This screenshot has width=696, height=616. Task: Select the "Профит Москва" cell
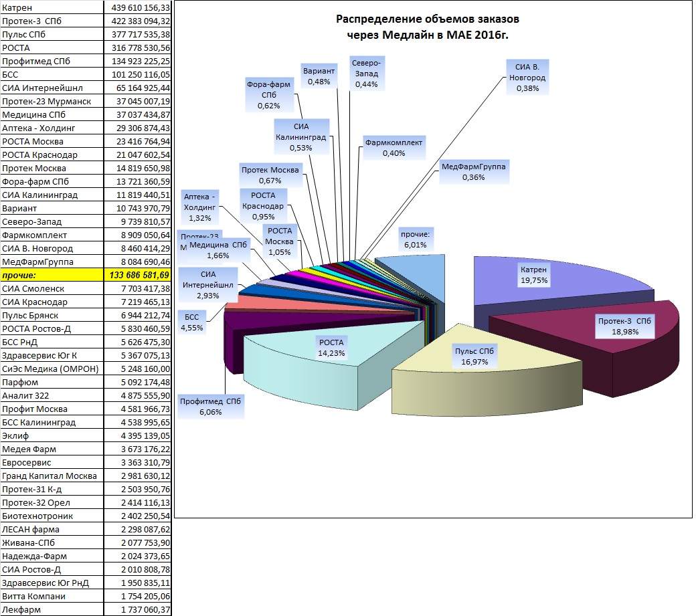(x=52, y=409)
